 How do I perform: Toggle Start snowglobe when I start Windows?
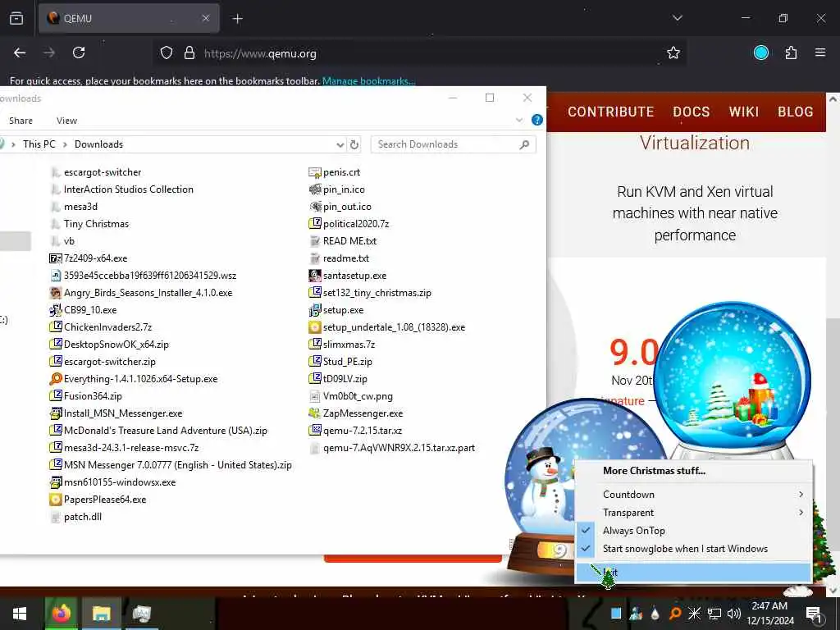click(x=694, y=549)
